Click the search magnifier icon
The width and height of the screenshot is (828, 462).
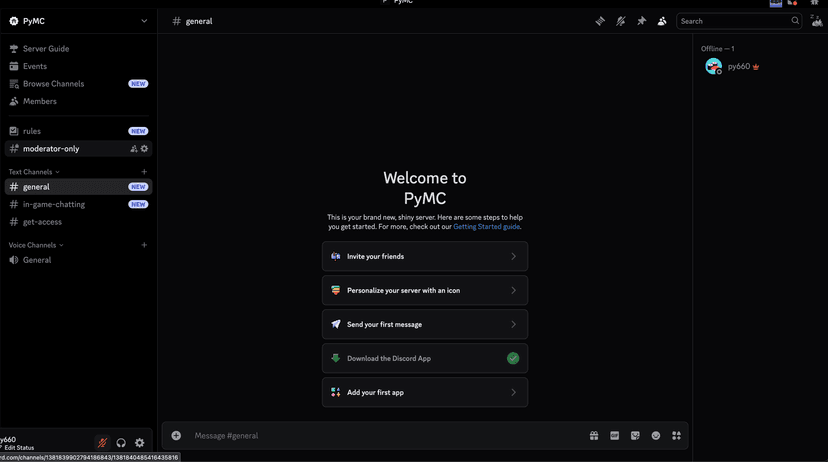click(x=795, y=21)
